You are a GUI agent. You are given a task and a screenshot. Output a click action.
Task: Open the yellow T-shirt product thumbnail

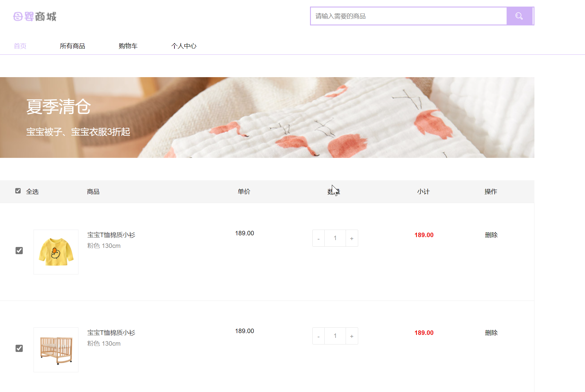[56, 252]
